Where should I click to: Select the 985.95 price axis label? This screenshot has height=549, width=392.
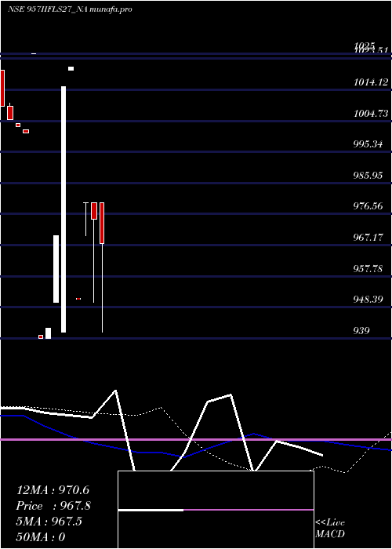(368, 175)
